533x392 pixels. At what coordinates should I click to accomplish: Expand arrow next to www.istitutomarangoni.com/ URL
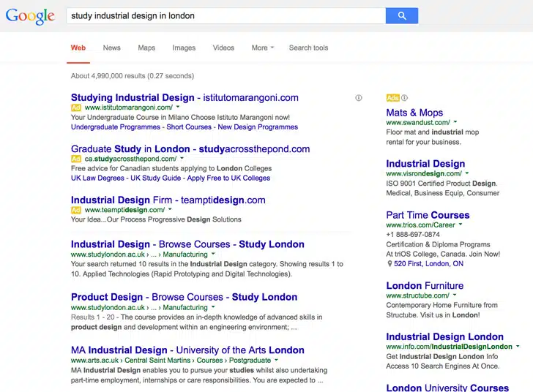[178, 107]
